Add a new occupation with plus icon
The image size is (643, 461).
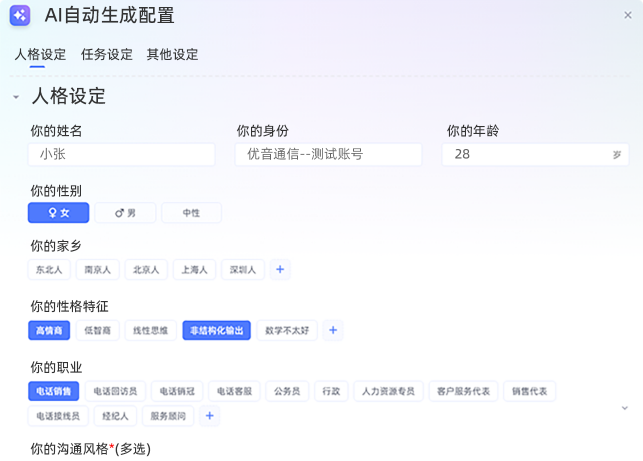pyautogui.click(x=209, y=416)
